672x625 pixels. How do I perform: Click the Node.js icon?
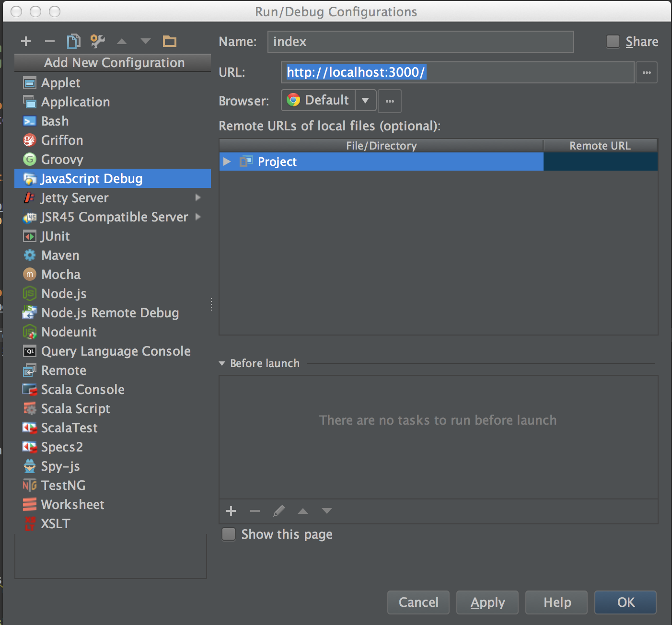pos(30,294)
